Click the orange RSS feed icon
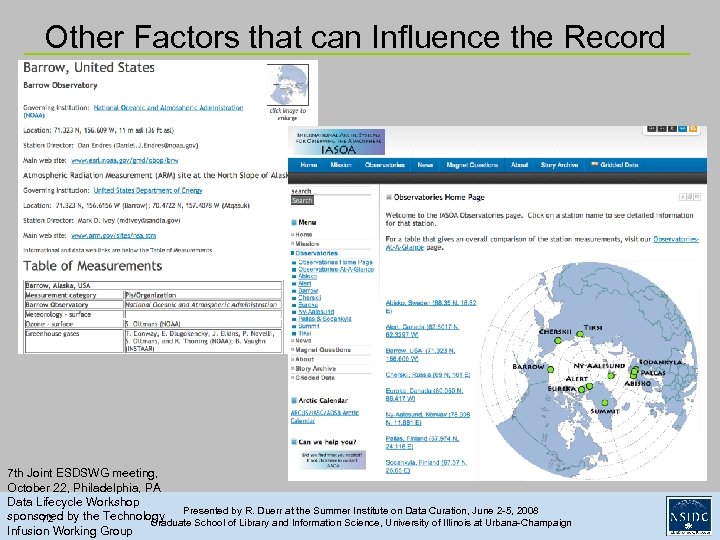This screenshot has width=720, height=540. (x=693, y=129)
